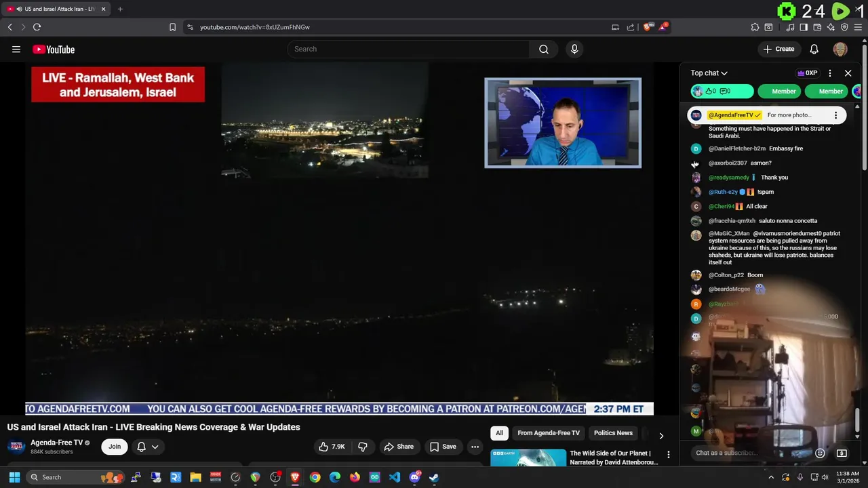Select the Politics News chip
The width and height of the screenshot is (868, 488).
pyautogui.click(x=613, y=433)
